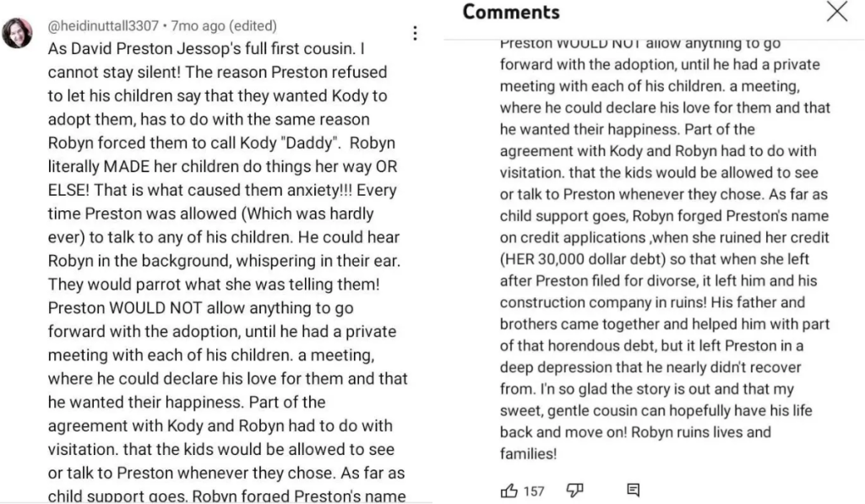The image size is (865, 504).
Task: Select the "Comments" panel heading
Action: [x=511, y=12]
